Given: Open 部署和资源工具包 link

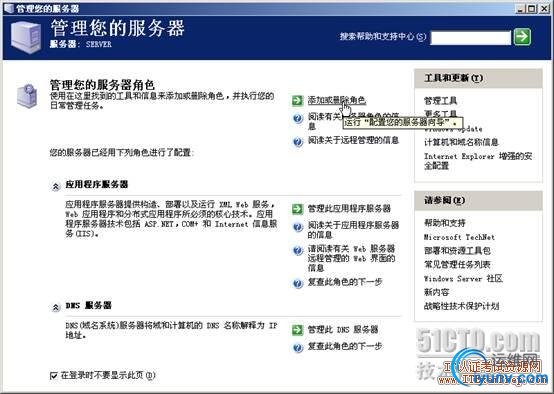Looking at the screenshot, I should coord(457,251).
